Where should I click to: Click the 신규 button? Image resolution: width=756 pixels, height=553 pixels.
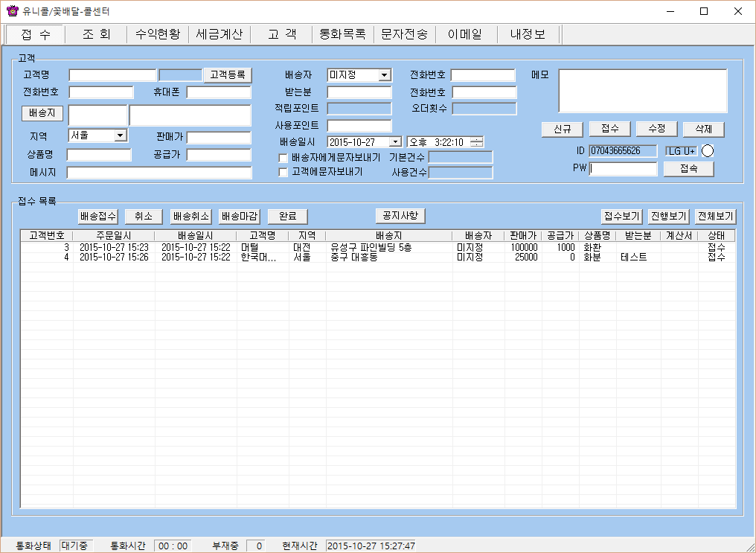pos(562,129)
